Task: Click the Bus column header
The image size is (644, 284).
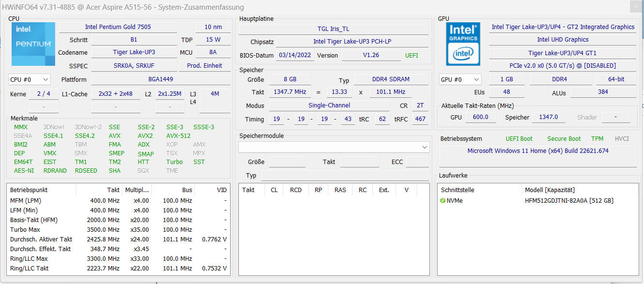Action: click(173, 190)
